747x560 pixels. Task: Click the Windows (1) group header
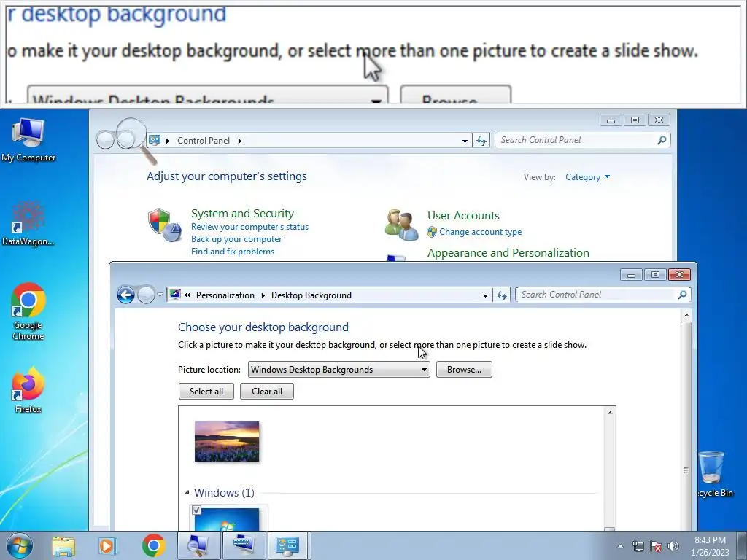tap(224, 492)
